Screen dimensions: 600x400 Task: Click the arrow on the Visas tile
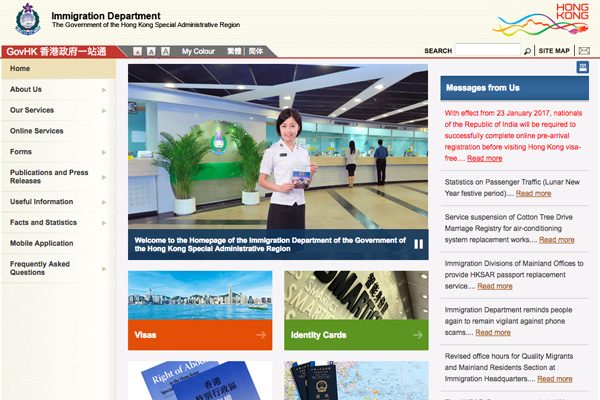pos(261,335)
